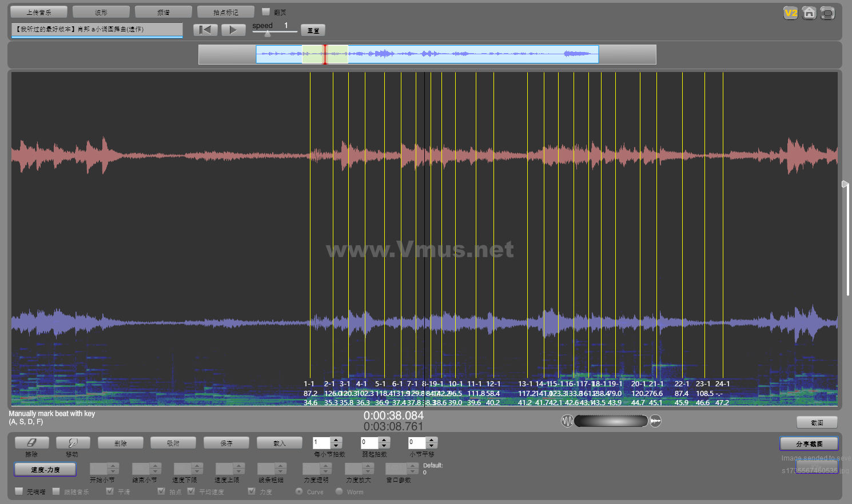Image resolution: width=852 pixels, height=504 pixels.
Task: Click the song title input field
Action: [97, 29]
